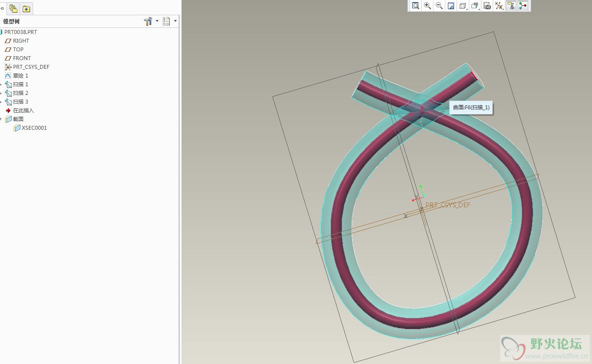Expand the 扫描 3 tree node
Image resolution: width=592 pixels, height=364 pixels.
(1, 102)
